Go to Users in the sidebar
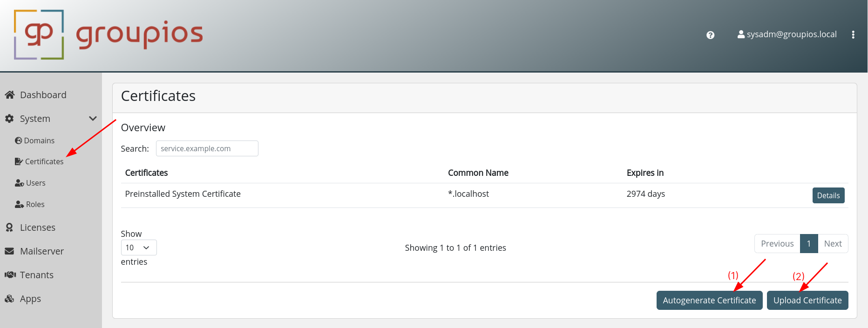868x328 pixels. coord(31,183)
